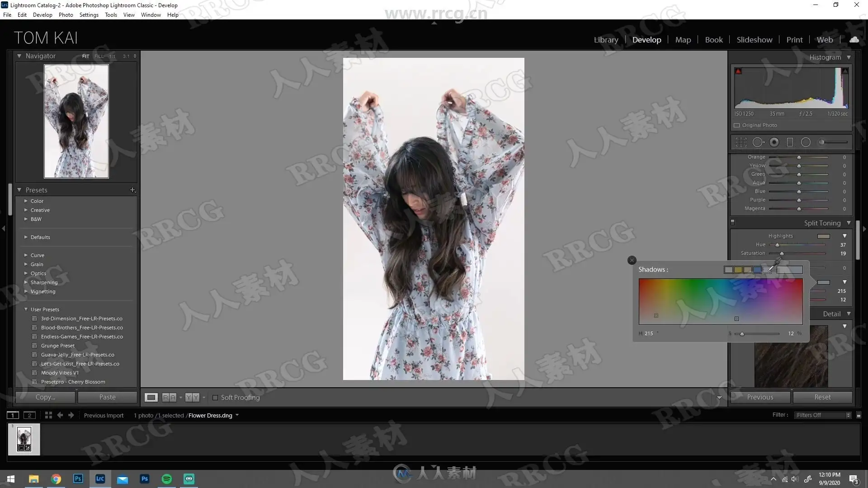Screen dimensions: 868x488
Task: Select the Graduated Filter tool
Action: click(790, 142)
